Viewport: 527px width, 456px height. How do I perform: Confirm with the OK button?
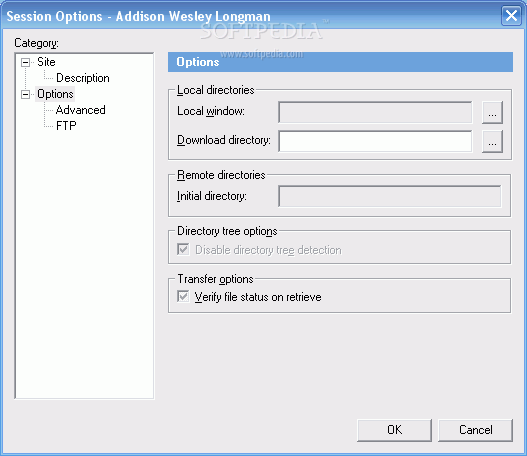pyautogui.click(x=394, y=430)
